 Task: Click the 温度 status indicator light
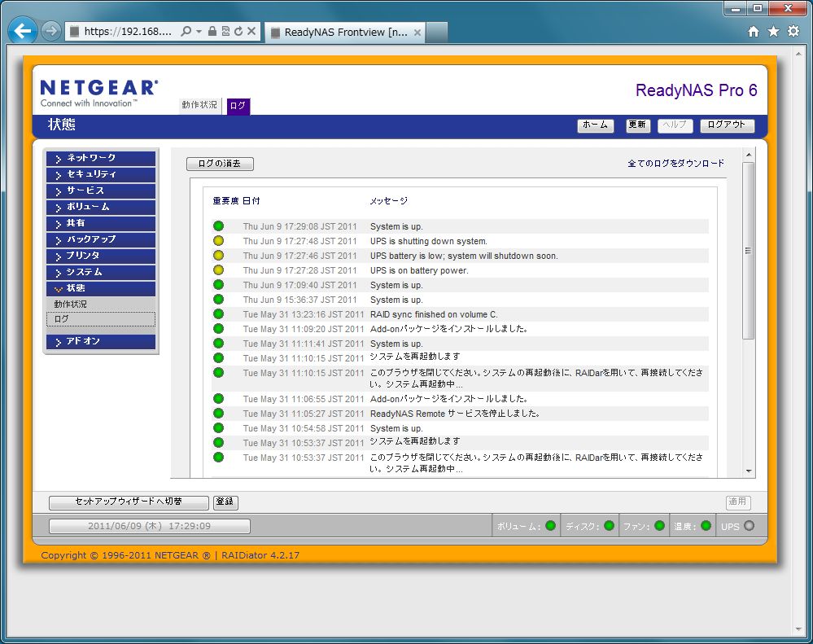coord(706,526)
